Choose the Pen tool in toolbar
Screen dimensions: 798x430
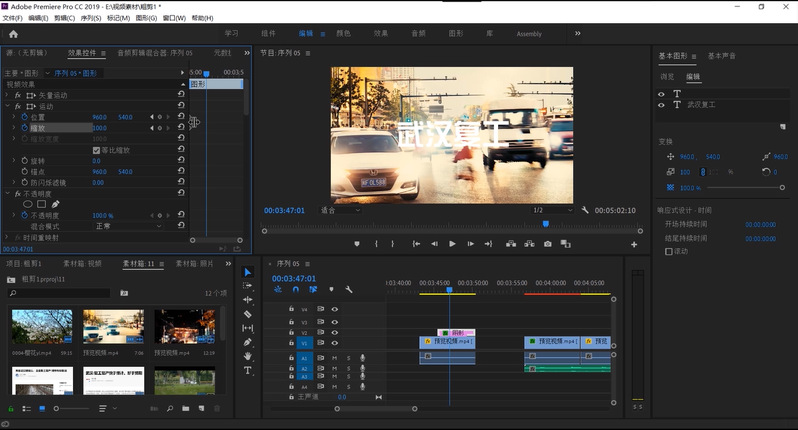248,342
